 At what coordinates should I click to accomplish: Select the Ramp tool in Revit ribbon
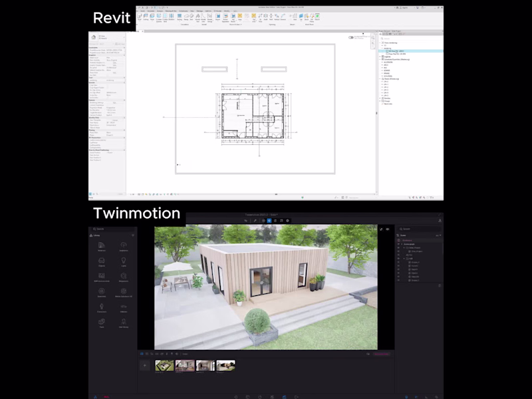click(186, 17)
